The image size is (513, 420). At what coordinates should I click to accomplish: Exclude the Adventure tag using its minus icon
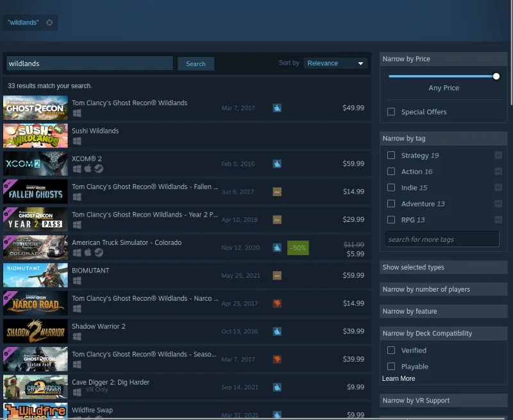click(498, 204)
